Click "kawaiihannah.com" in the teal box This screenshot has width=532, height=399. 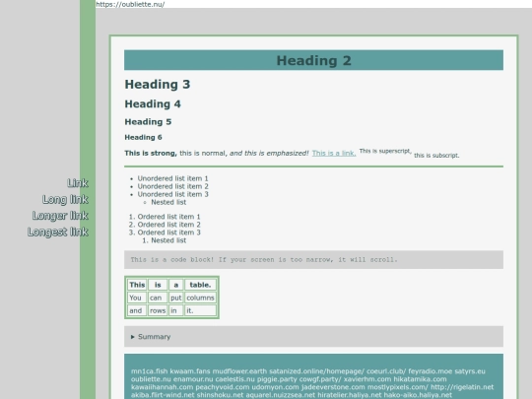[162, 387]
